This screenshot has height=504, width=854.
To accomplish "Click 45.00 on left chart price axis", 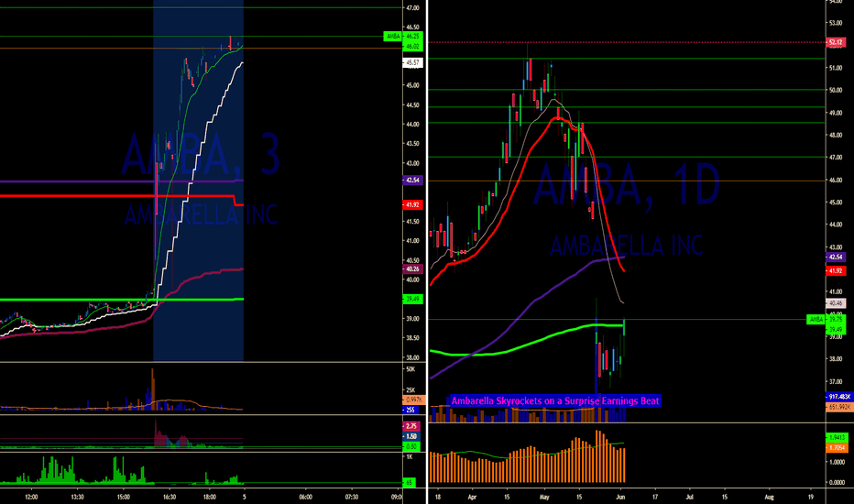I will tap(413, 85).
